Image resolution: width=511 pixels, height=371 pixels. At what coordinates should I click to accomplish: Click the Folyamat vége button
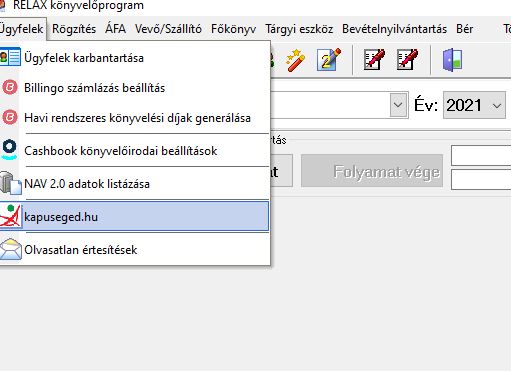372,170
